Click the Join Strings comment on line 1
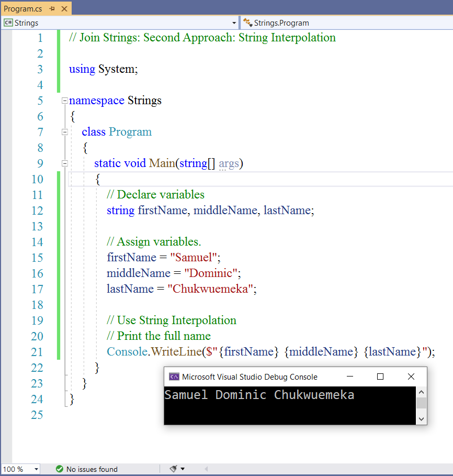The image size is (453, 476). point(202,38)
